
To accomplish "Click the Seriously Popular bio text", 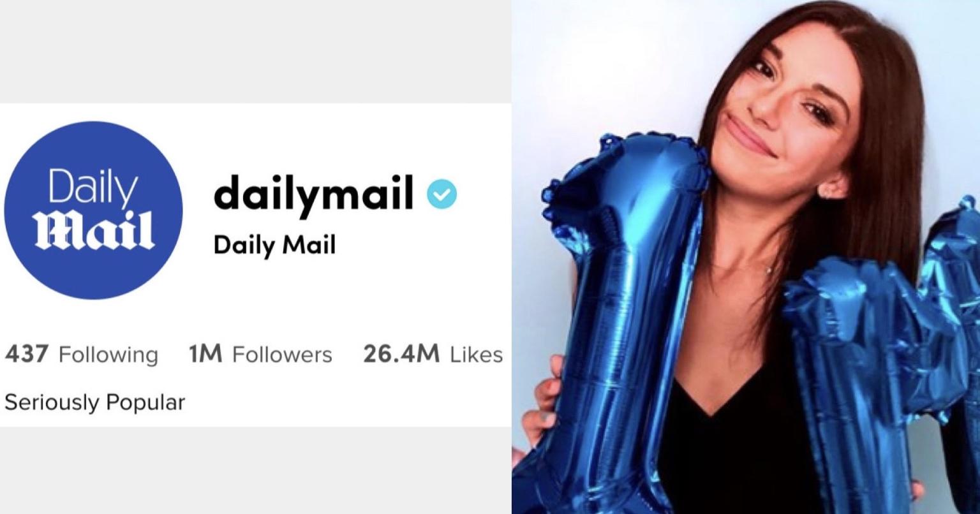I will pos(94,403).
